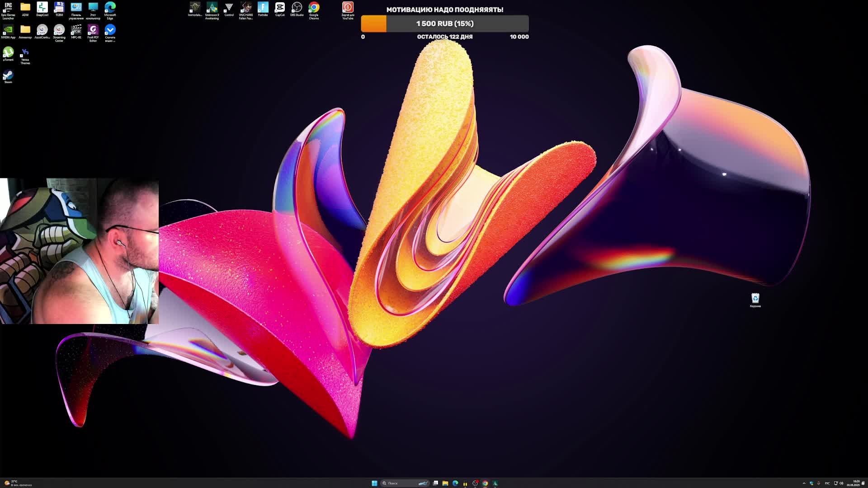Click the weather widget in taskbar
Screen dimensions: 868x488
[x=18, y=483]
